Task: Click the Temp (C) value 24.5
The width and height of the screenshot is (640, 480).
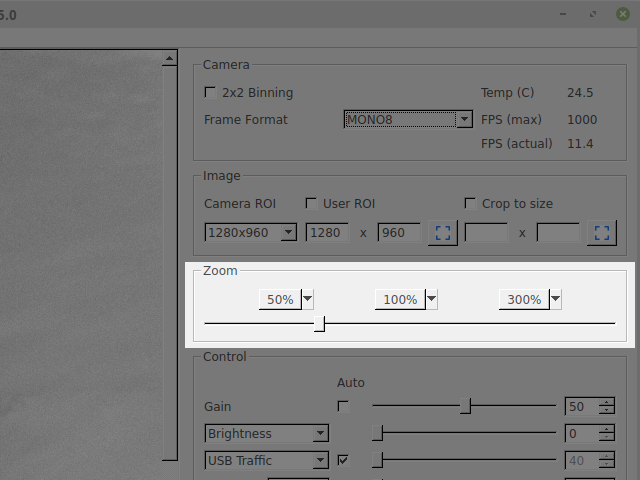Action: tap(580, 93)
